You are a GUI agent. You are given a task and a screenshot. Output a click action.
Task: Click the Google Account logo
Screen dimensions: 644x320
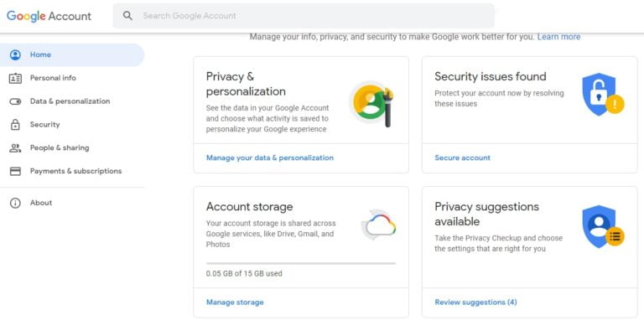pos(49,16)
